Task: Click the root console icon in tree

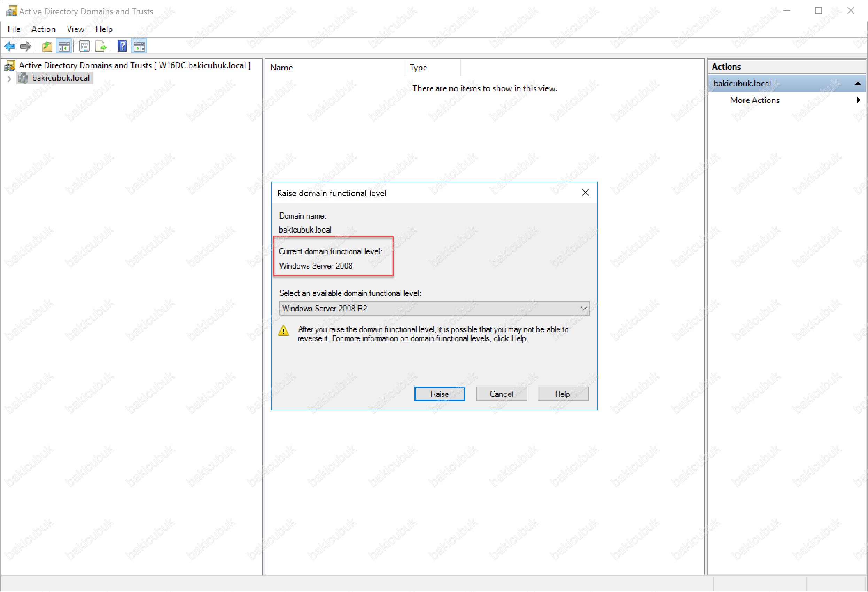Action: [x=10, y=66]
